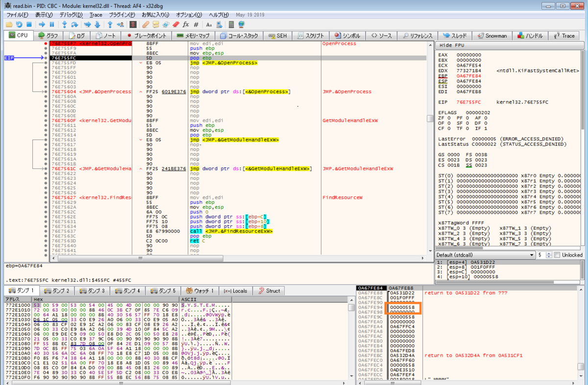
Task: Switch to the メモリ・マップ tab
Action: [x=193, y=36]
